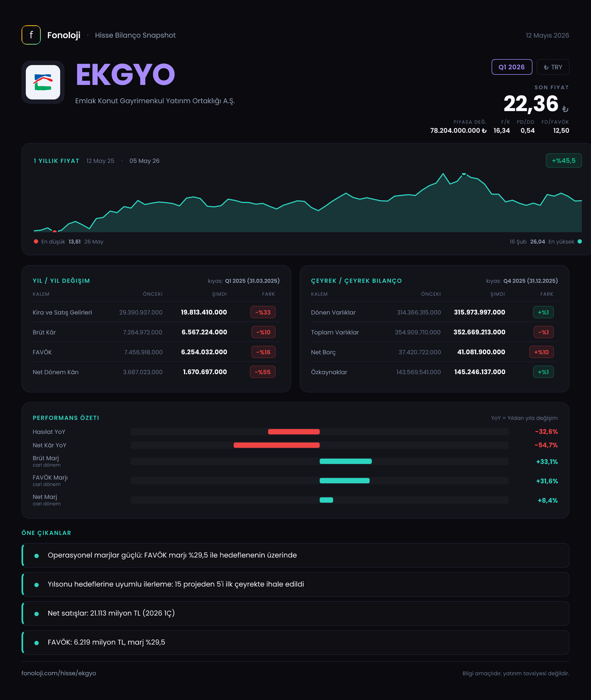Image resolution: width=591 pixels, height=700 pixels.
Task: Click current Özkaynaklar value 145.246.137.000
Action: [480, 372]
